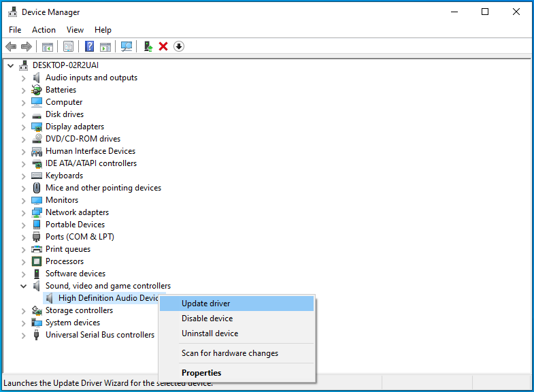Click the blue Help question-mark icon
The width and height of the screenshot is (534, 392).
coord(89,46)
